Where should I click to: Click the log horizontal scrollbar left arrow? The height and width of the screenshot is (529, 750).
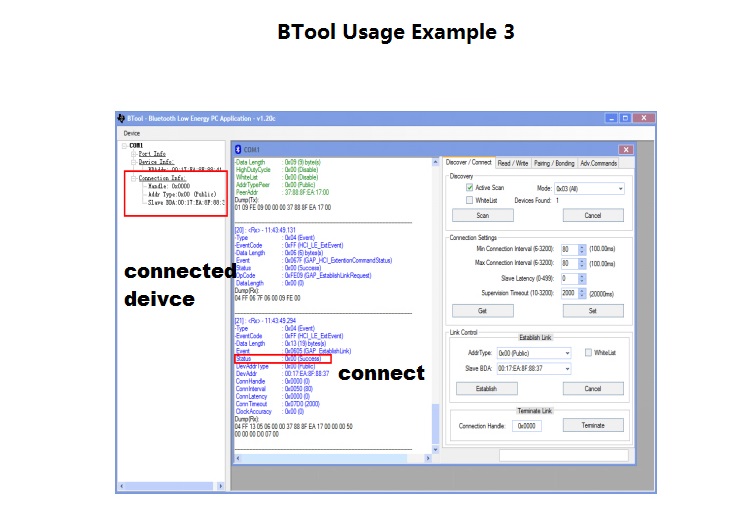click(x=238, y=458)
